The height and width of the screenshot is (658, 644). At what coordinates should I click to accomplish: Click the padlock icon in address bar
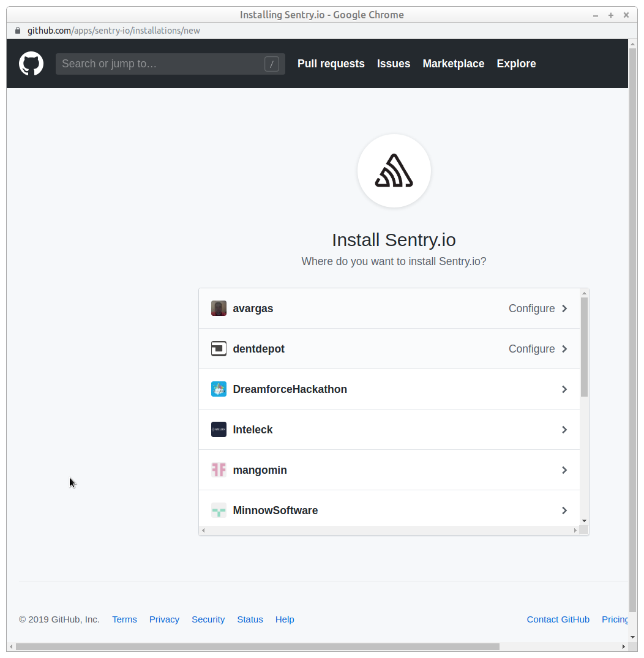18,31
